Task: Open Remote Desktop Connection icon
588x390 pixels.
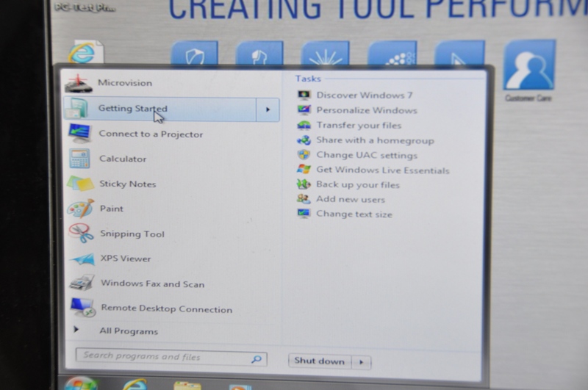Action: pos(82,308)
